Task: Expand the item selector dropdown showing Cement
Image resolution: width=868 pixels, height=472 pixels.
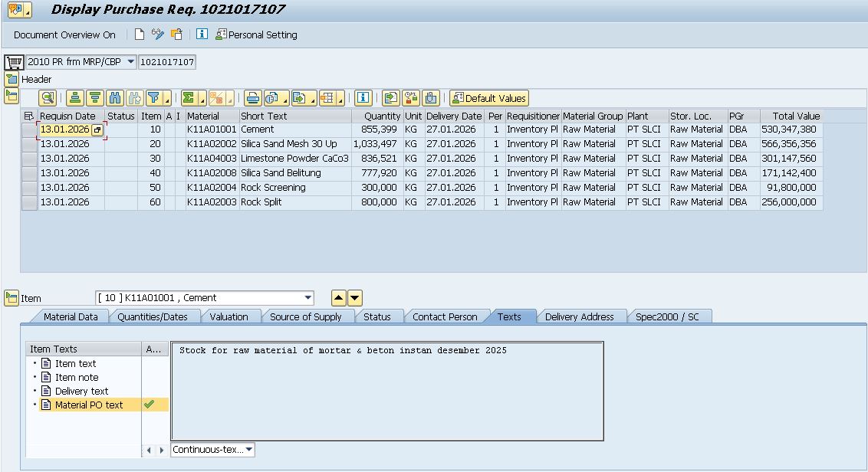Action: [x=308, y=298]
